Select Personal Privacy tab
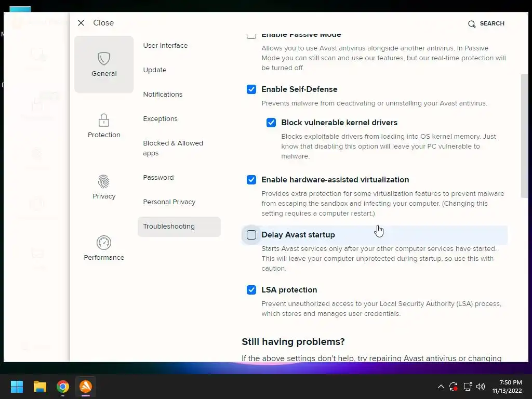This screenshot has height=399, width=532. [x=169, y=202]
